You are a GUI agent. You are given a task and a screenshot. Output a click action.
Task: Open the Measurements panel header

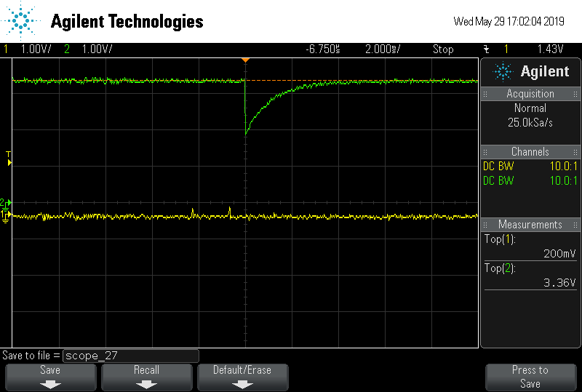coord(530,225)
